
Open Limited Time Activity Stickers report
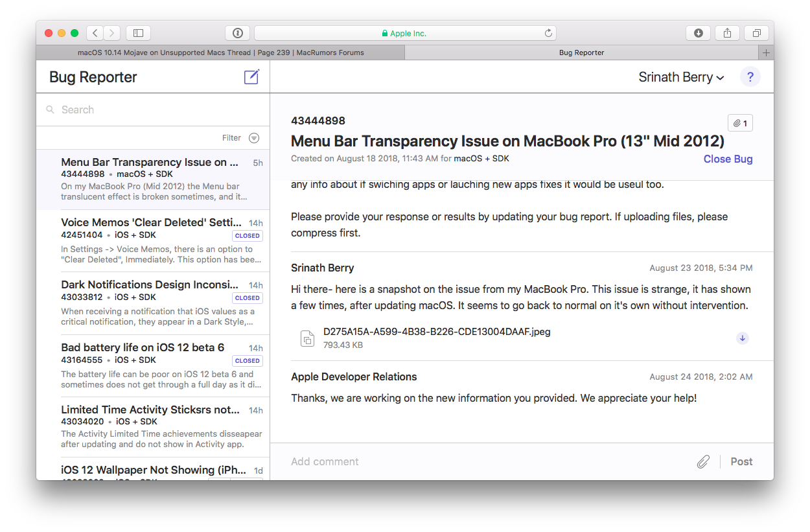pyautogui.click(x=153, y=427)
